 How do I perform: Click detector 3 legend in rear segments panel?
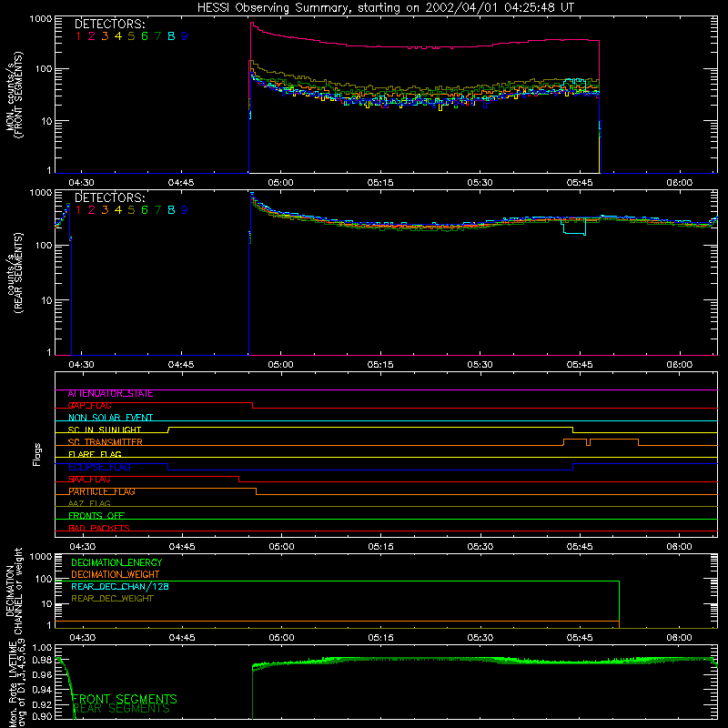point(105,210)
